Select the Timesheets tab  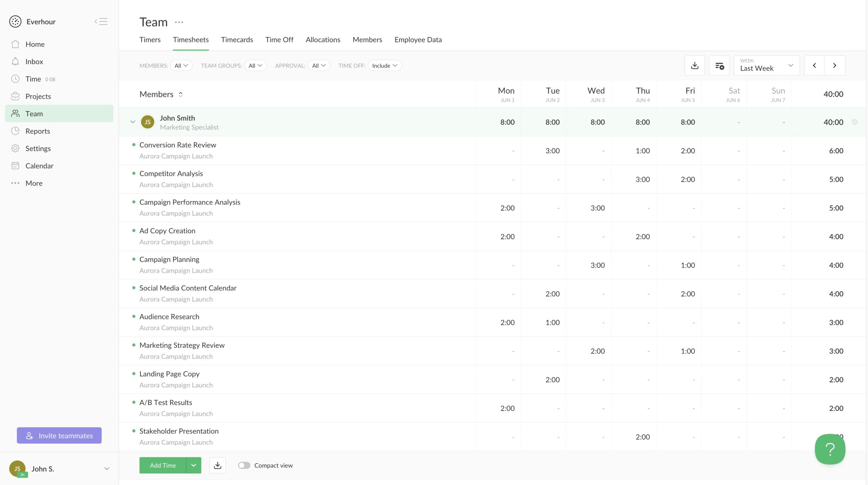click(191, 40)
